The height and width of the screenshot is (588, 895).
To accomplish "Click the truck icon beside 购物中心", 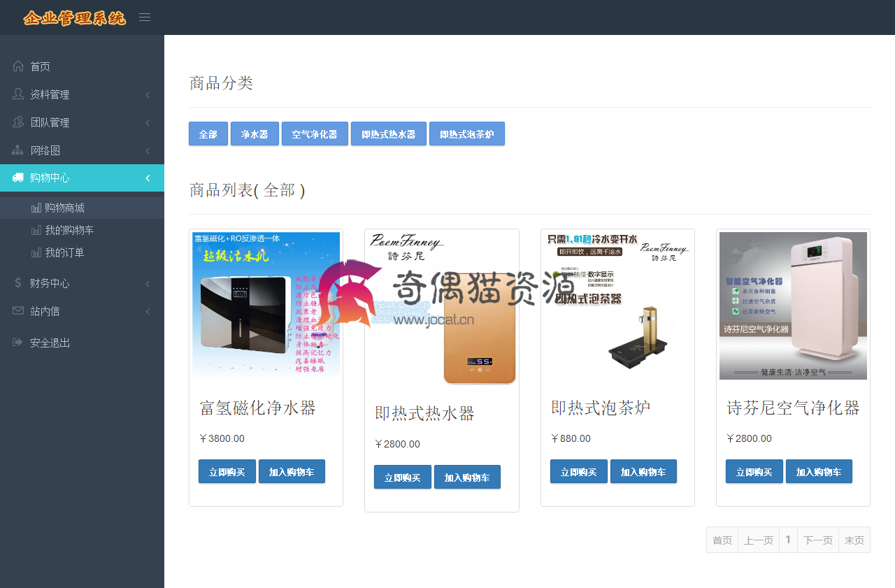I will pyautogui.click(x=18, y=178).
